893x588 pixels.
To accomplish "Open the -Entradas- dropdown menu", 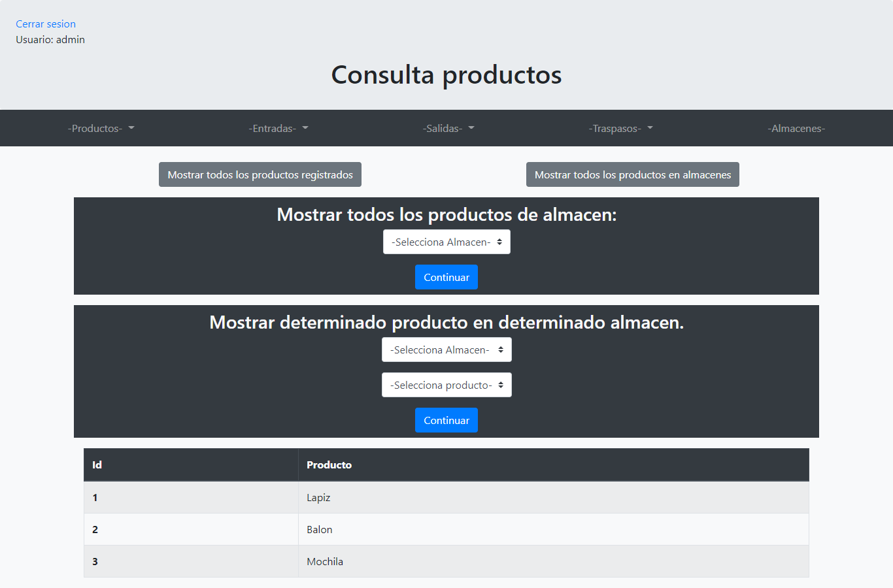I will [x=278, y=128].
